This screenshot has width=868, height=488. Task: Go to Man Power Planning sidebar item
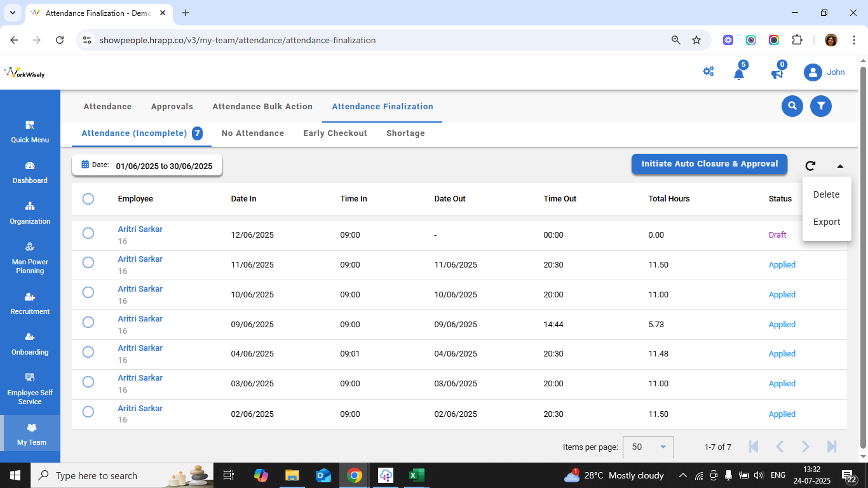coord(30,258)
